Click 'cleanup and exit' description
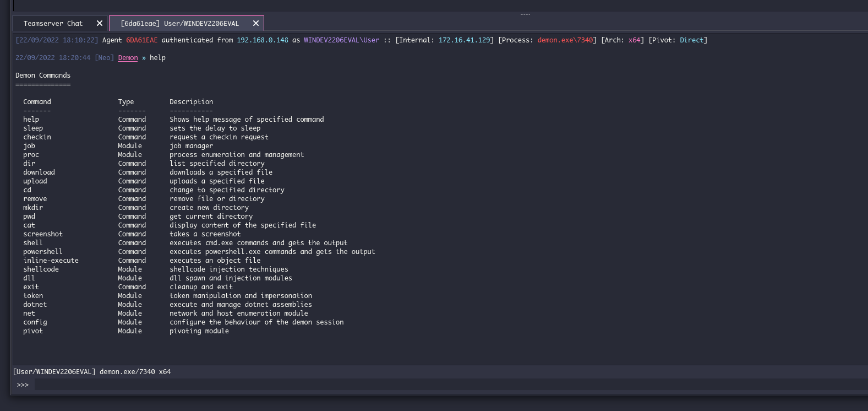This screenshot has height=411, width=868. tap(201, 286)
